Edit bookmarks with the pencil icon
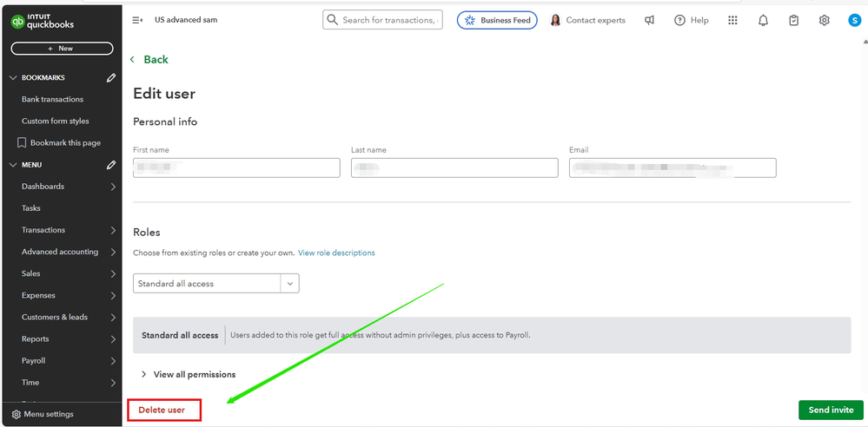Screen dimensions: 868x427 (x=110, y=78)
